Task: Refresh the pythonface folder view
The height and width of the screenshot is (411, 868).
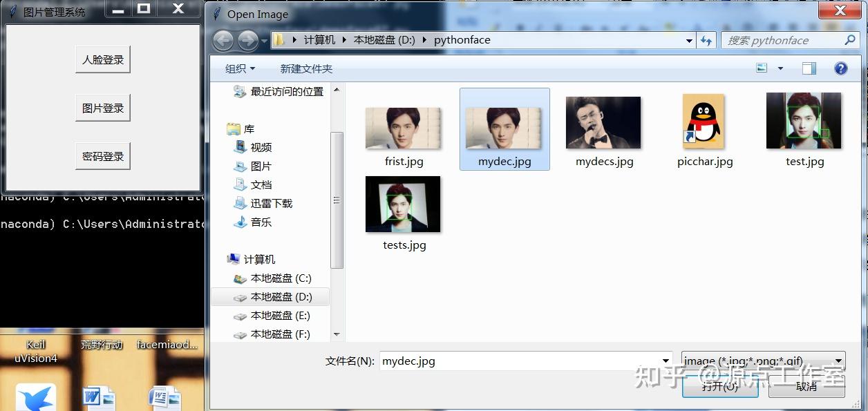Action: tap(706, 40)
